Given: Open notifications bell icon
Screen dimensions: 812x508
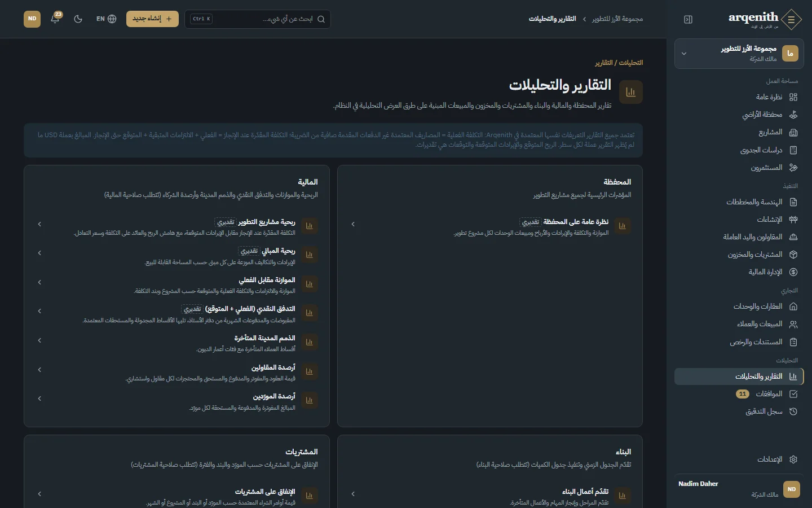Looking at the screenshot, I should [55, 19].
